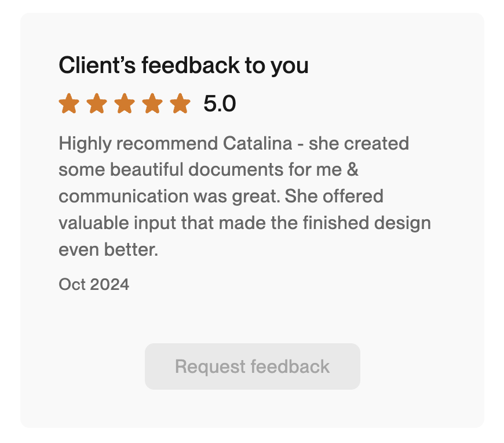The width and height of the screenshot is (504, 443).
Task: Click the second orange rating star
Action: point(97,104)
